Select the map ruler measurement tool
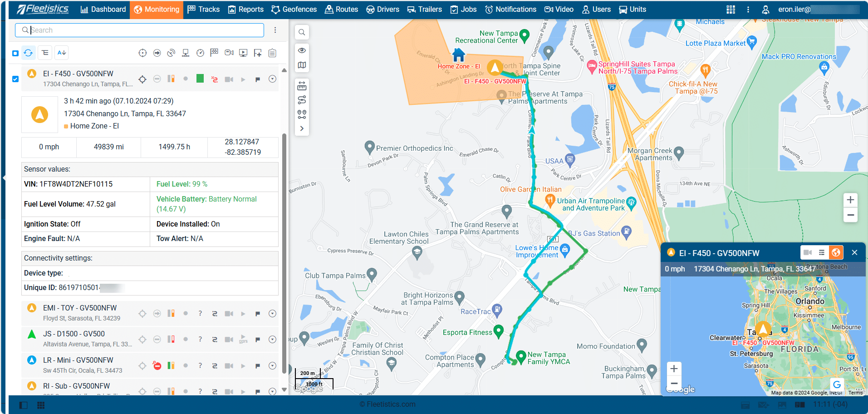The image size is (868, 414). (302, 86)
